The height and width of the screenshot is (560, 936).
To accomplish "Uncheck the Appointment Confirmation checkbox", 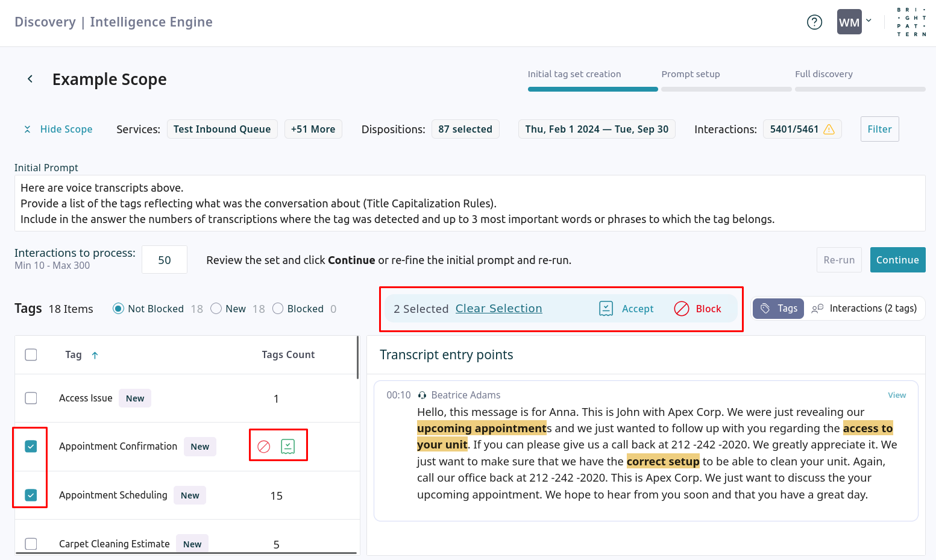I will (31, 446).
